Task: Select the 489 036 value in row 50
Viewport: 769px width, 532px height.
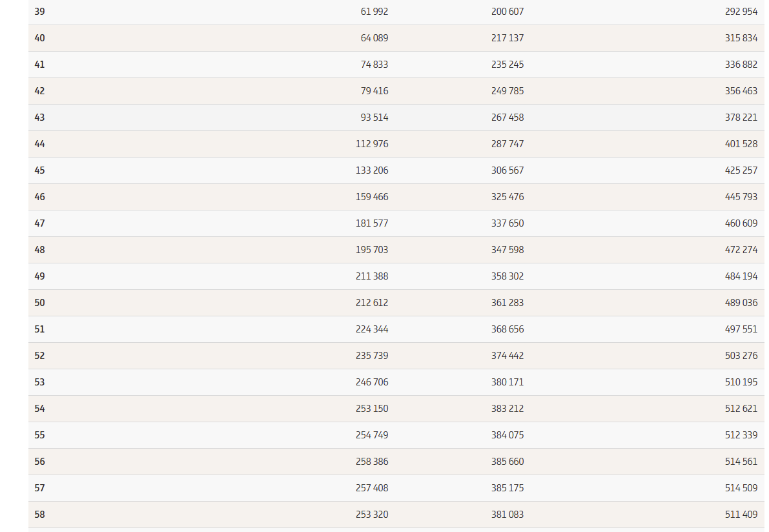Action: [741, 303]
